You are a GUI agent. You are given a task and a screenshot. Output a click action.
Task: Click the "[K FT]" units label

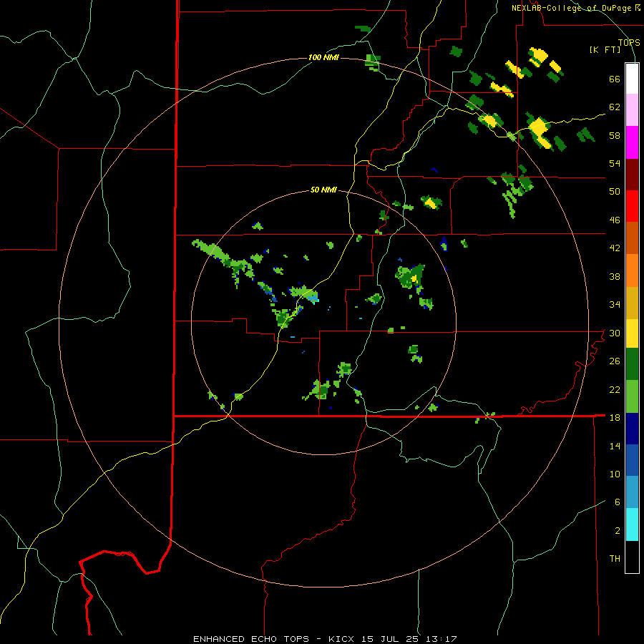pos(605,50)
